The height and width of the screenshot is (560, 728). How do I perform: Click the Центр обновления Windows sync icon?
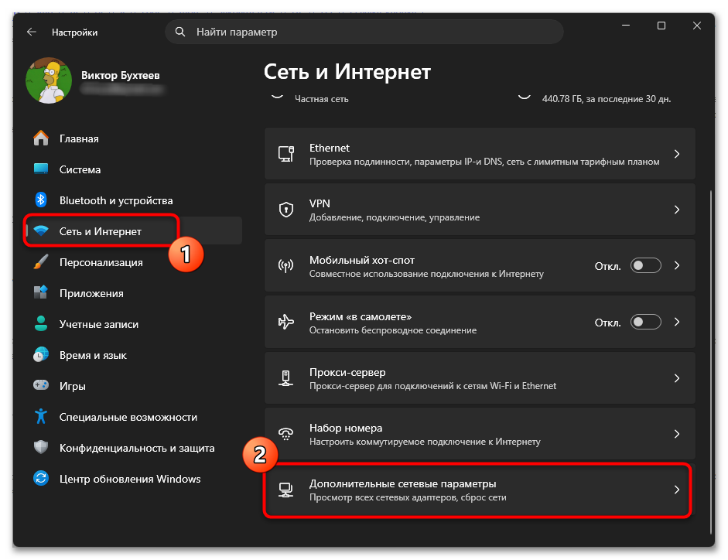coord(41,478)
